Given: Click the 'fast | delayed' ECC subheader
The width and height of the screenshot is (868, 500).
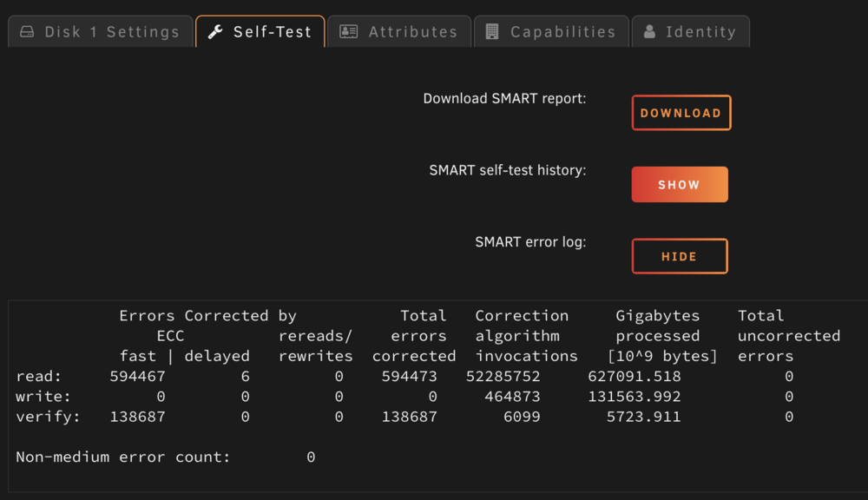Looking at the screenshot, I should click(x=184, y=356).
